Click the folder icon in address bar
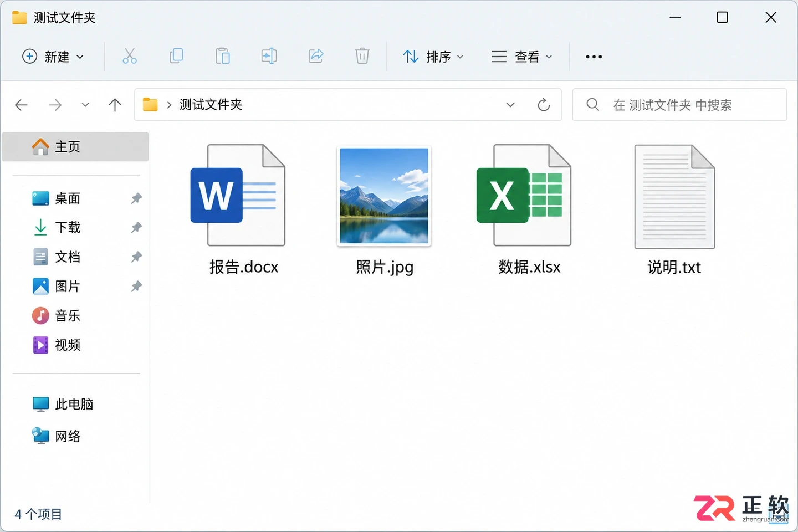 pos(151,104)
